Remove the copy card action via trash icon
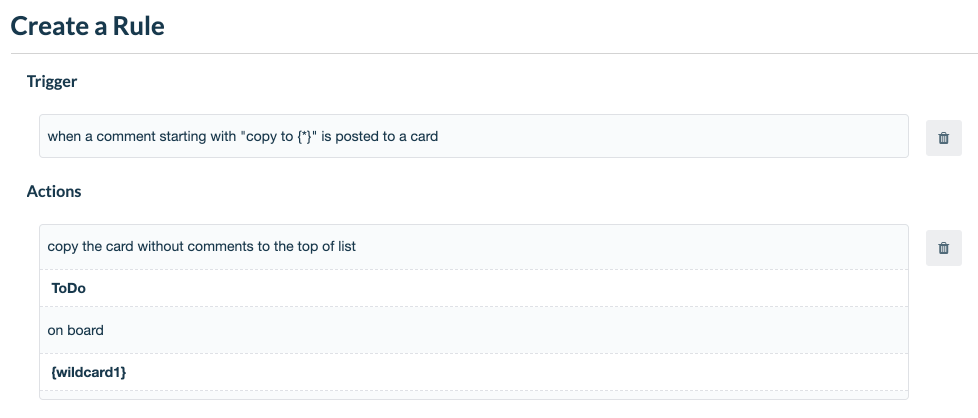Viewport: 978px width, 418px height. (943, 248)
